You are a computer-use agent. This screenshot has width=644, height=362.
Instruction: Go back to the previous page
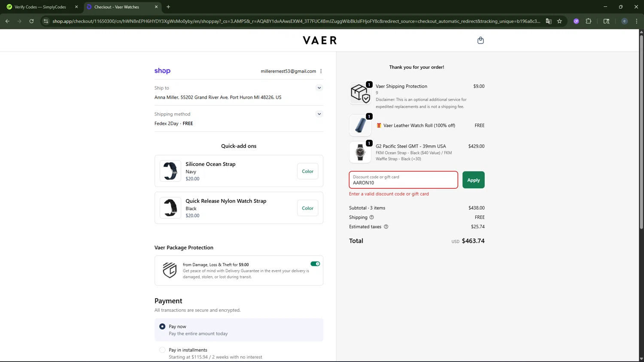[7, 21]
